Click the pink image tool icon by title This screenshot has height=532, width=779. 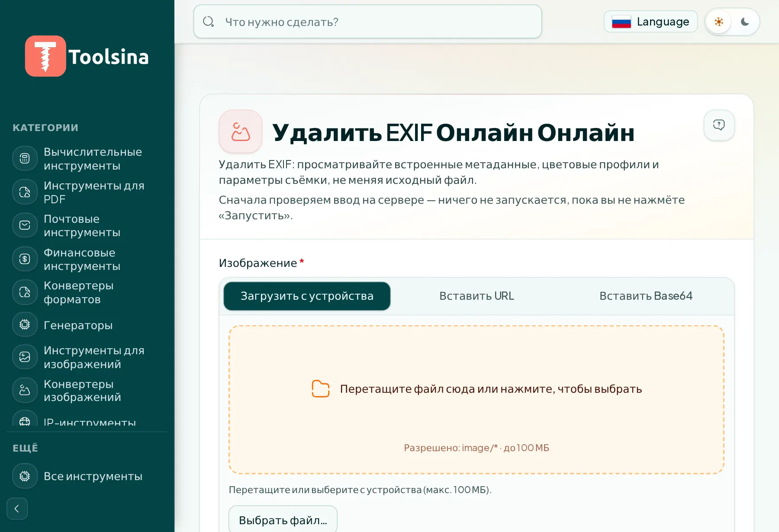pyautogui.click(x=241, y=131)
